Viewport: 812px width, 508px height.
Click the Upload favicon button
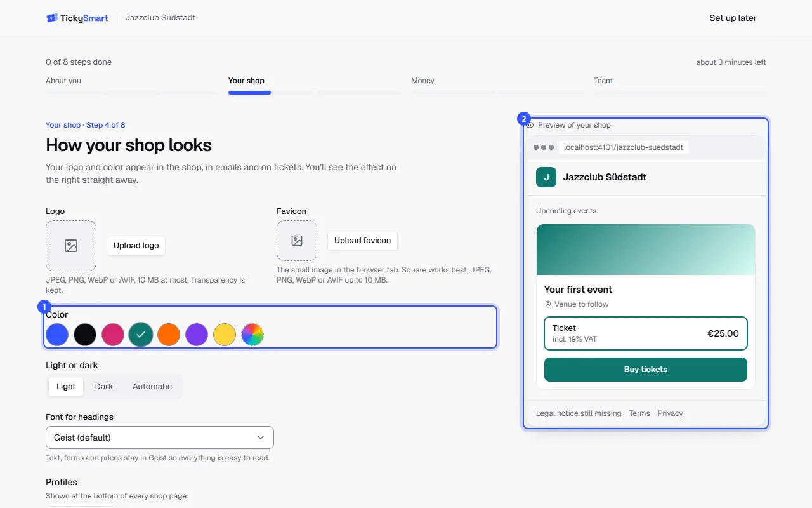[x=362, y=241]
